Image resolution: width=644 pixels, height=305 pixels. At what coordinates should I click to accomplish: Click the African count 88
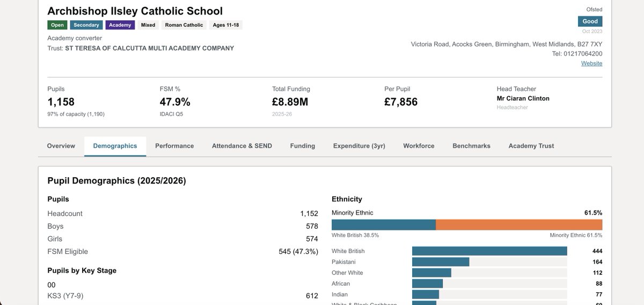[599, 284]
